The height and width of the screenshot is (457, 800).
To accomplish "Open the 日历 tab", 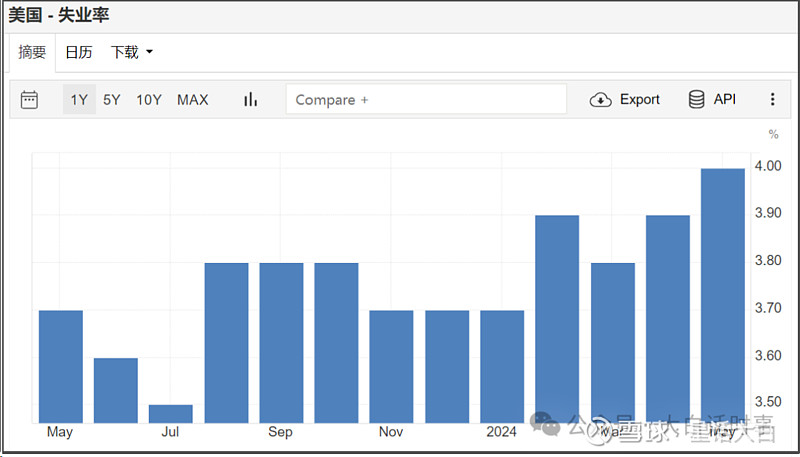I will (x=79, y=52).
